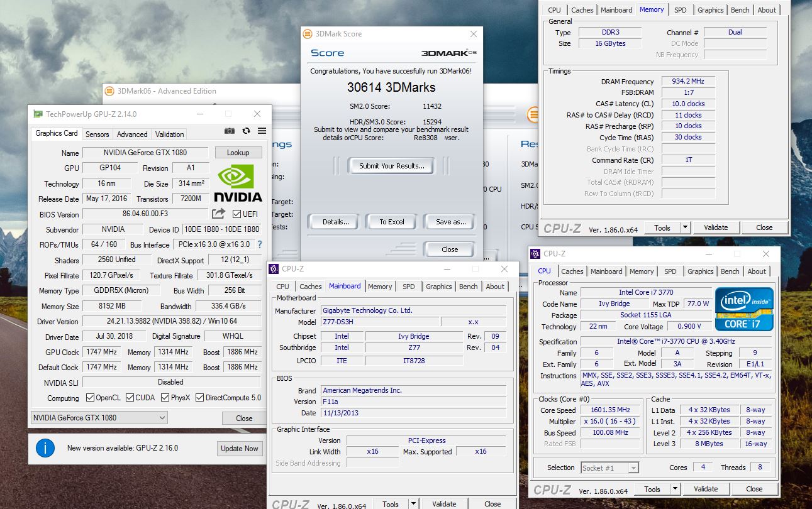Click the Details button in 3DMark Score

pyautogui.click(x=335, y=222)
